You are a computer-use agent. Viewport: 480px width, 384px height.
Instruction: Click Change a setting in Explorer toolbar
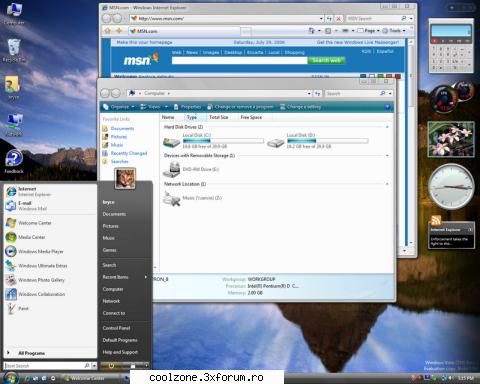pos(300,107)
